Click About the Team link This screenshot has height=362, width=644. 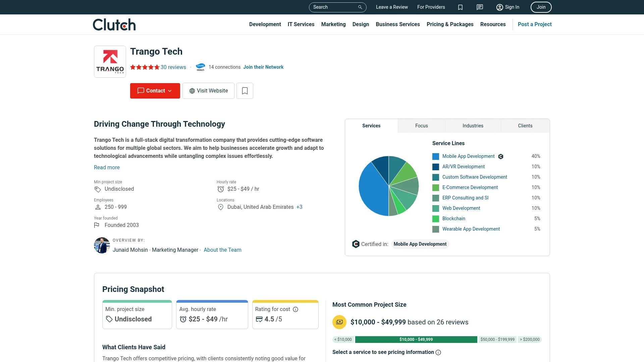223,250
